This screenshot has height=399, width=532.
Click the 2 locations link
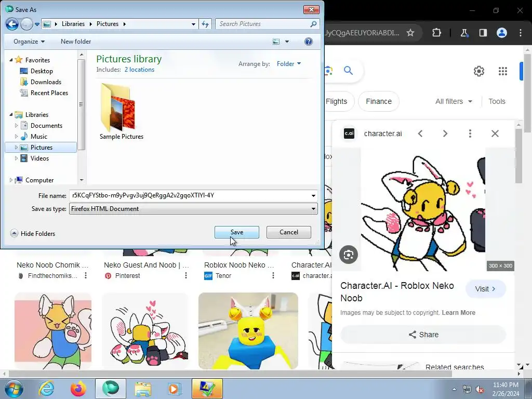tap(139, 70)
